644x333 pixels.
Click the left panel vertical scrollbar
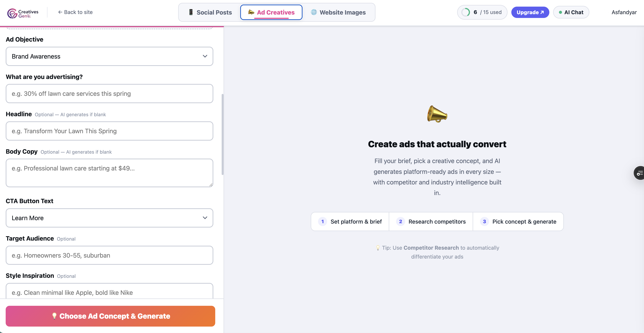pyautogui.click(x=222, y=135)
